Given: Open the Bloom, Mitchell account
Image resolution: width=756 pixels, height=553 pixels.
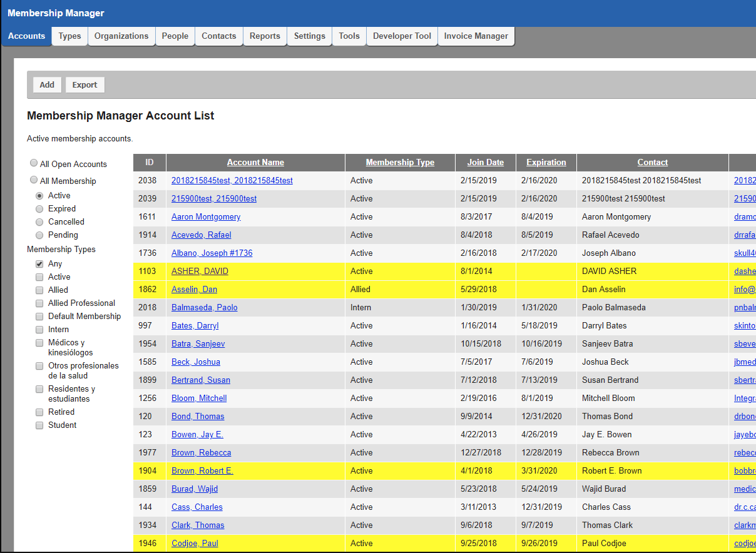Looking at the screenshot, I should 199,398.
